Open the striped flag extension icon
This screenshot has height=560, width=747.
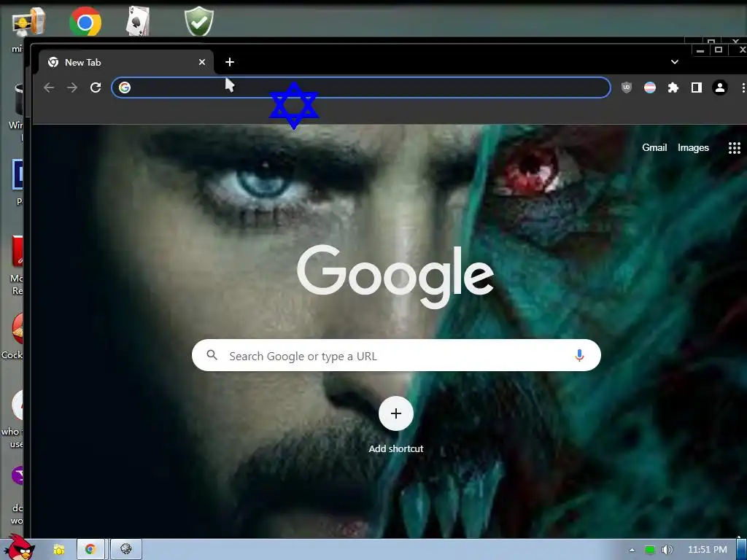650,87
